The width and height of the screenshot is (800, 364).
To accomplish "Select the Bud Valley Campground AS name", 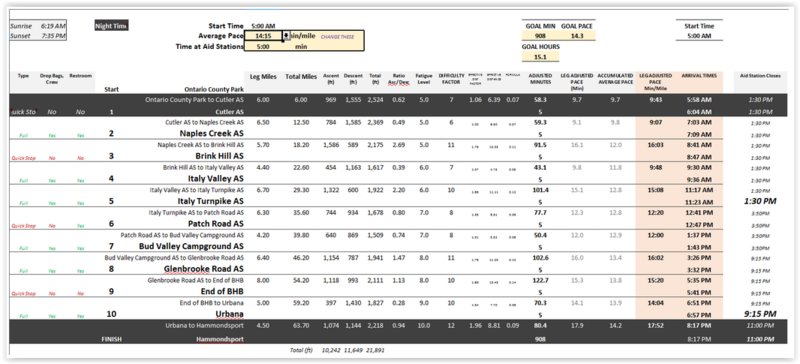I will coord(191,246).
